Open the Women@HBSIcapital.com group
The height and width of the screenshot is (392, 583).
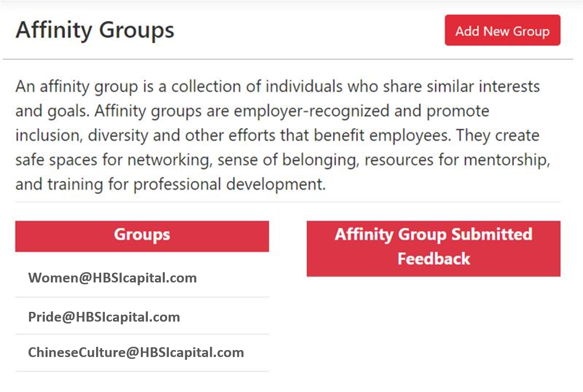point(112,278)
